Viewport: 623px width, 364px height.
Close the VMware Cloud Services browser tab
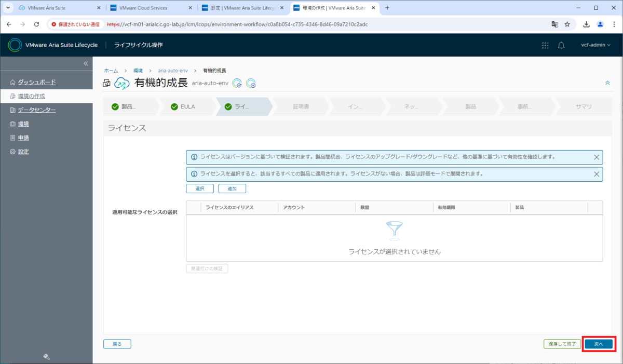click(x=190, y=8)
